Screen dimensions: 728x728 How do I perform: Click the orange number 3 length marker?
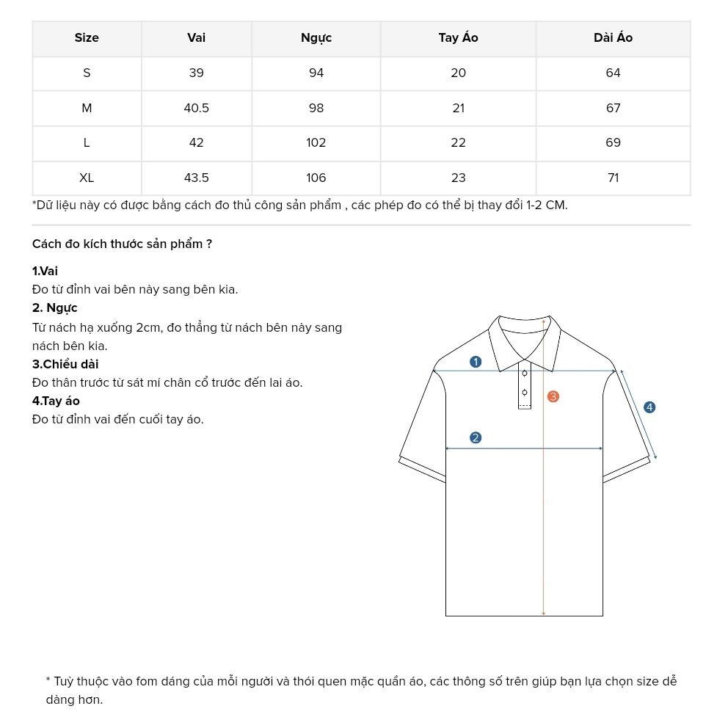553,396
